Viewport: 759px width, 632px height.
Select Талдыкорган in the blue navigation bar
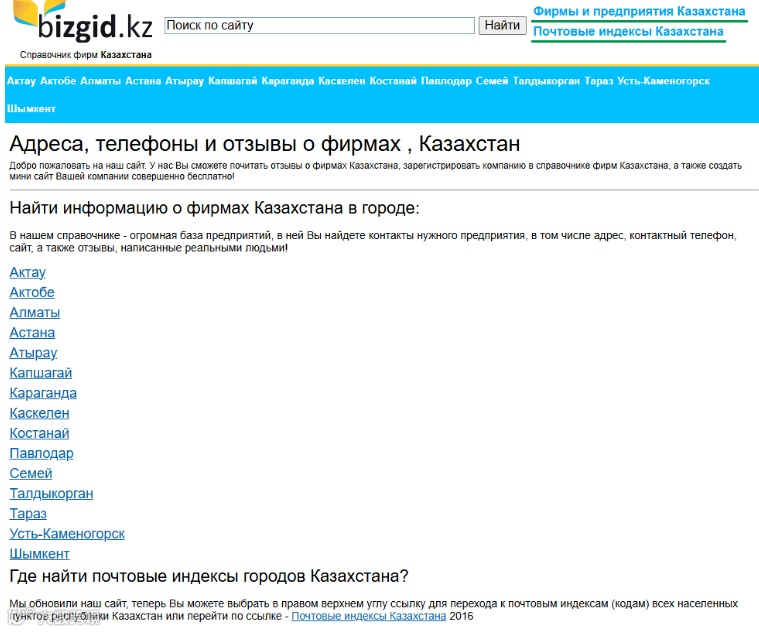pyautogui.click(x=546, y=81)
